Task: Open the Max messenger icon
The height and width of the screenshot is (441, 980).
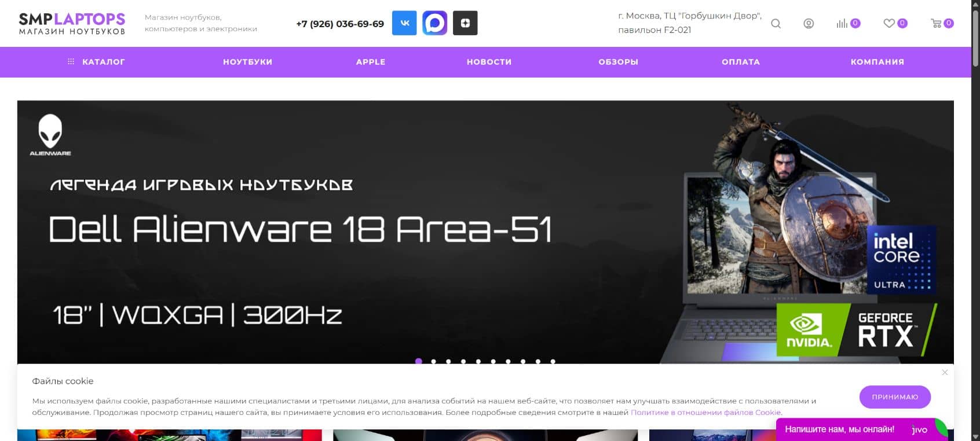Action: (x=434, y=23)
